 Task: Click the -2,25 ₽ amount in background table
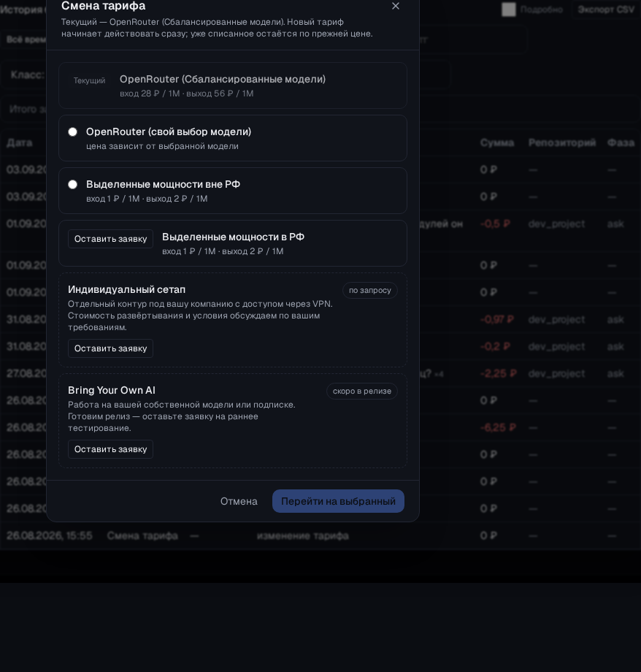tap(499, 374)
